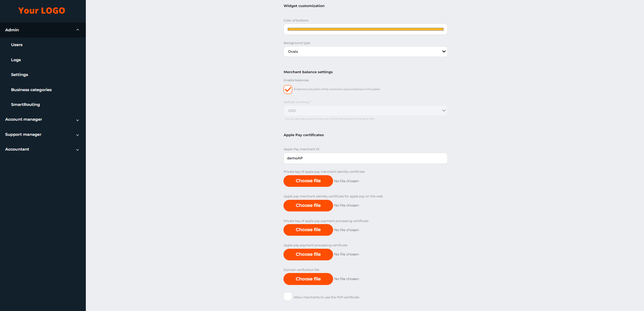
Task: Select Business categories in sidebar
Action: [x=31, y=90]
